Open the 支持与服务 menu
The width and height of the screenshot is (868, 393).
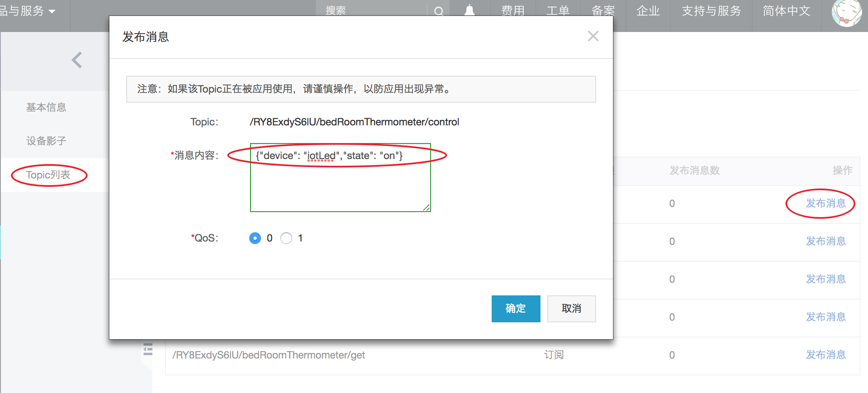711,11
